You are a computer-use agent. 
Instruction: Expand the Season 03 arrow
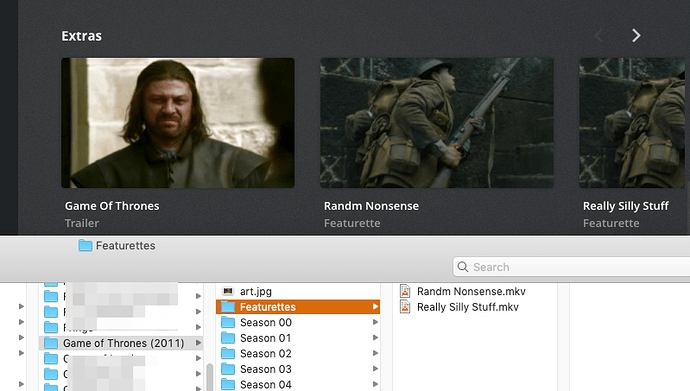pos(375,369)
